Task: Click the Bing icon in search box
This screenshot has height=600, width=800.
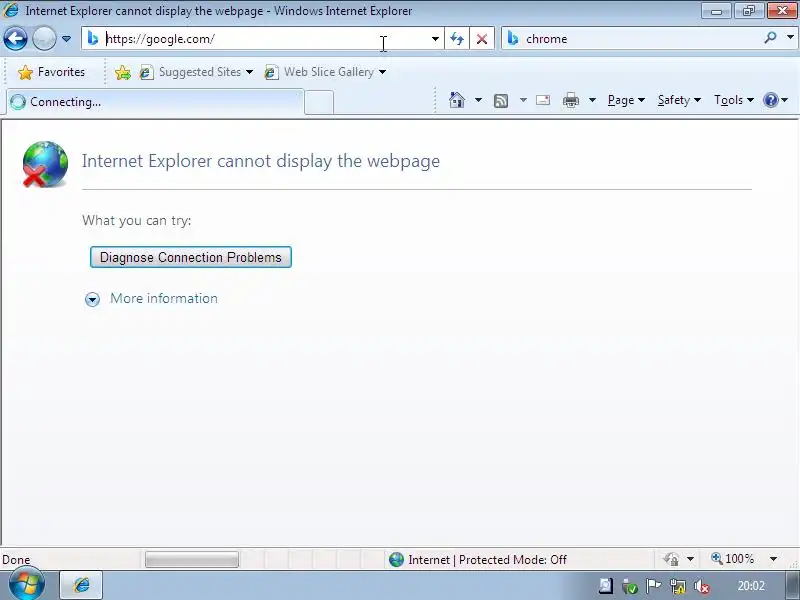Action: 513,39
